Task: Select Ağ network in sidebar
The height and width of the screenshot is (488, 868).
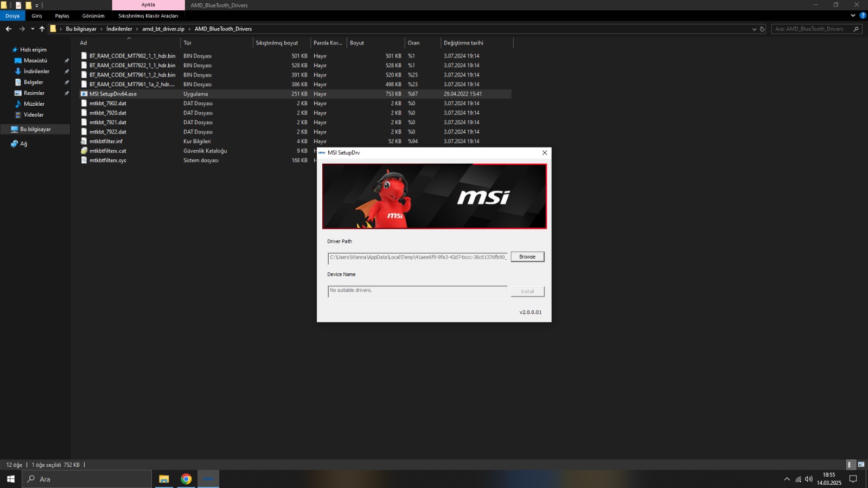Action: 23,144
